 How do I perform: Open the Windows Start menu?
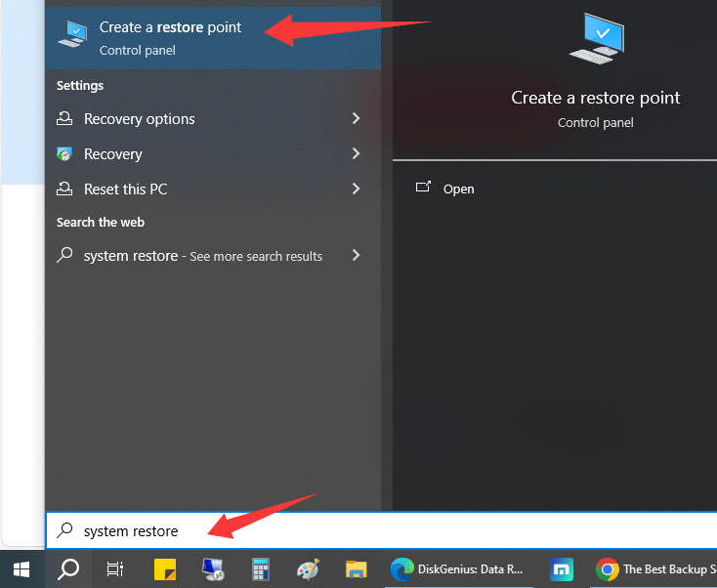coord(21,568)
